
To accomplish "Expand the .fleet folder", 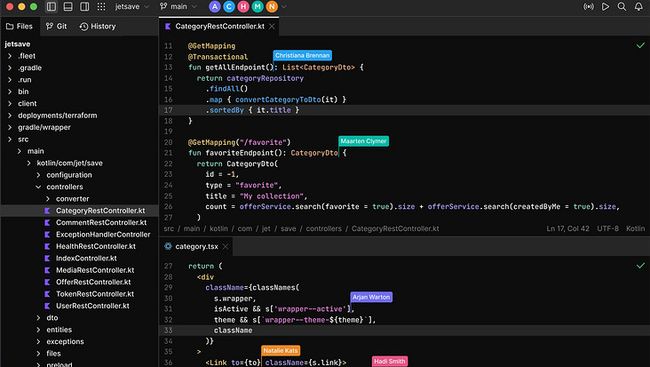I will (x=10, y=56).
